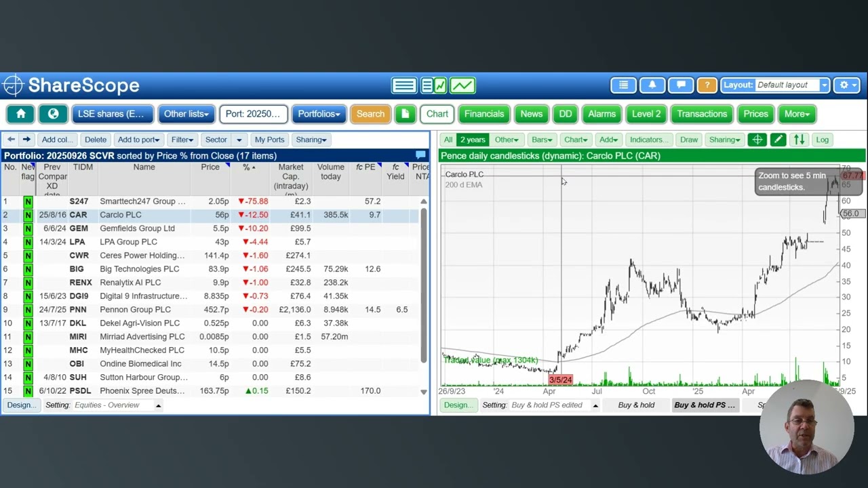Expand the More dropdown menu
The height and width of the screenshot is (488, 868).
(797, 114)
